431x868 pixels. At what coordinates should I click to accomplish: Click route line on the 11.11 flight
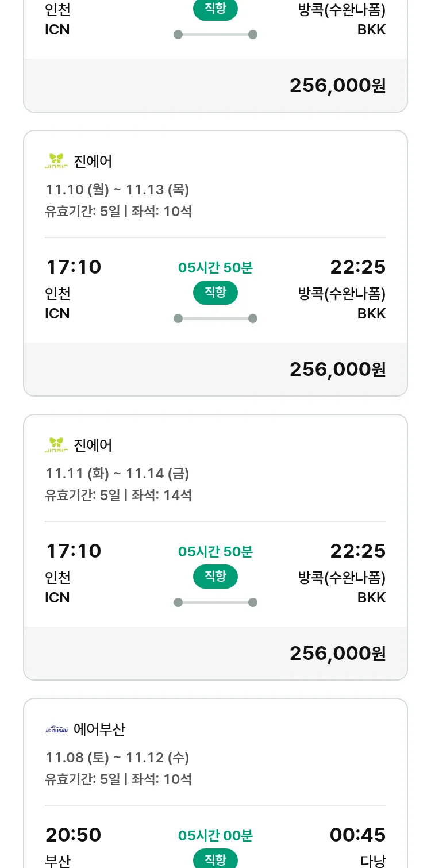215,602
